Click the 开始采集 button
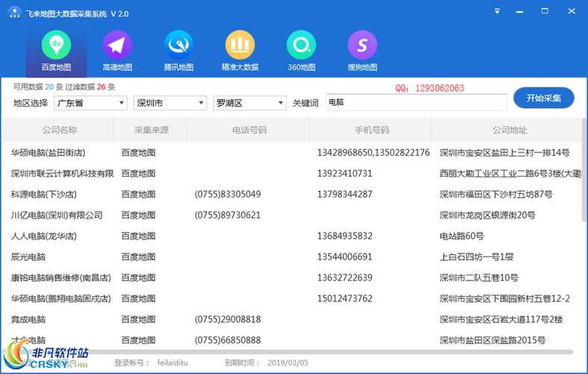 544,98
